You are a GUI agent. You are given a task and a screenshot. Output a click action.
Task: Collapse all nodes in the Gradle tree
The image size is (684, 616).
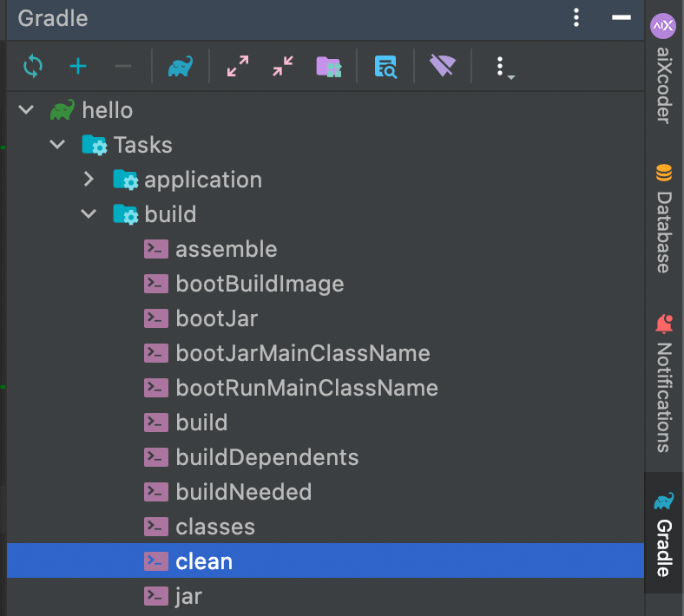pyautogui.click(x=283, y=66)
